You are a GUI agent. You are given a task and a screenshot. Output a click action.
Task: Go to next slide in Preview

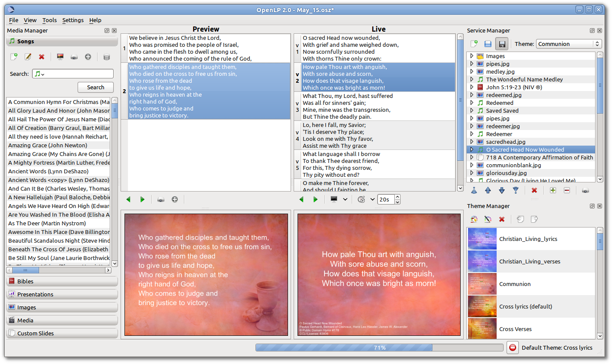(x=142, y=199)
